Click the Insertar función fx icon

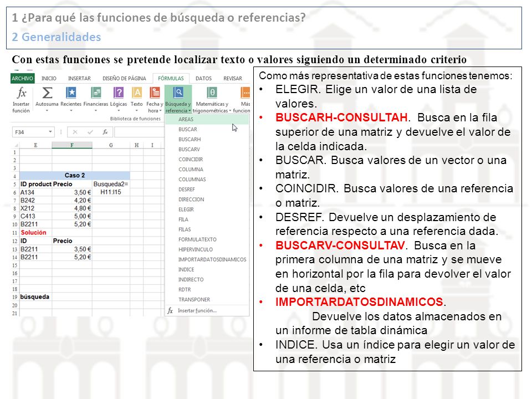22,93
